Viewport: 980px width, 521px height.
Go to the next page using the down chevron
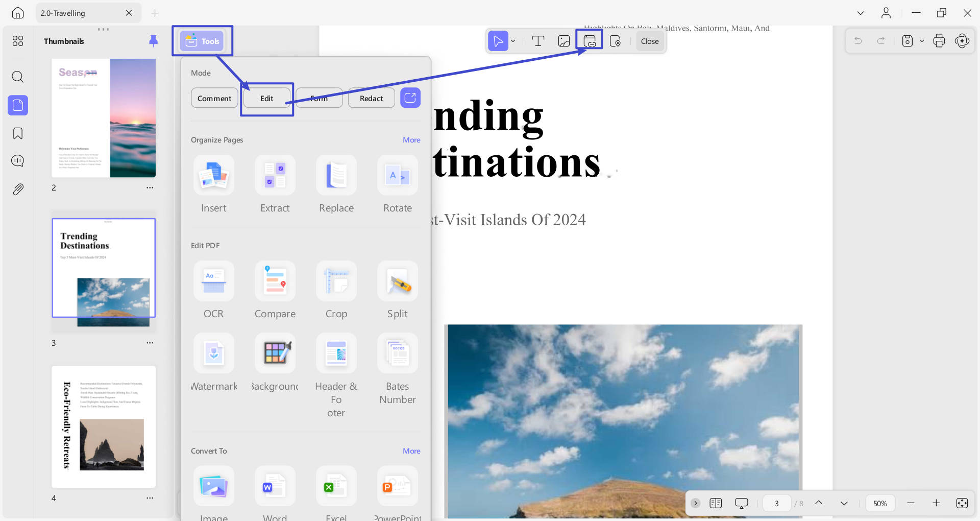coord(844,503)
